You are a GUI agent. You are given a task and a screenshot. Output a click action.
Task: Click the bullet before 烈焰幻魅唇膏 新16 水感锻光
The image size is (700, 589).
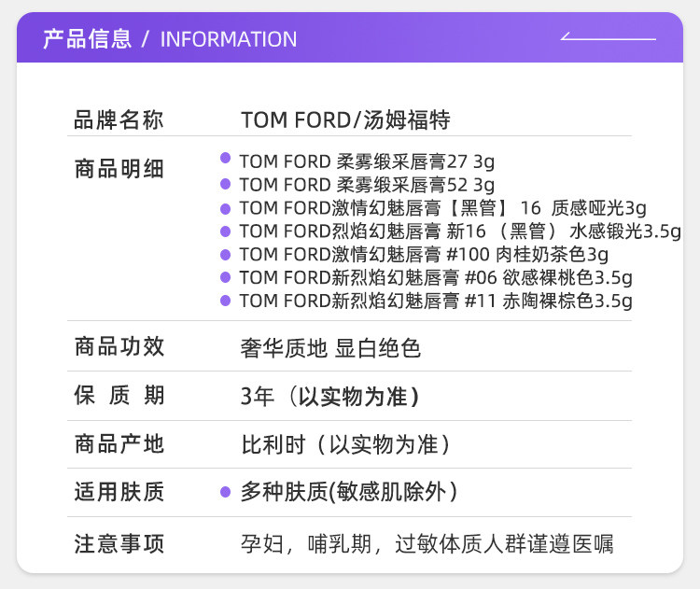[x=225, y=230]
